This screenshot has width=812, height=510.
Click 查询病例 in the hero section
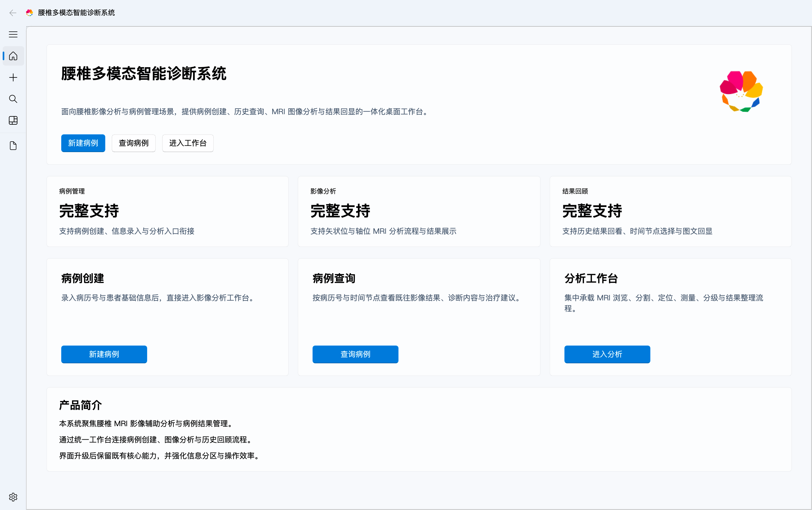[133, 143]
